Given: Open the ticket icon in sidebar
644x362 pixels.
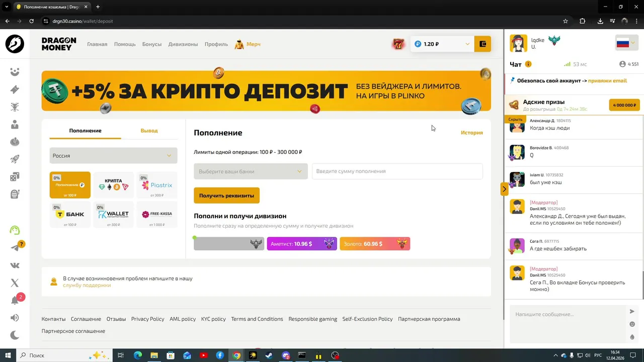Looking at the screenshot, I should tap(15, 89).
